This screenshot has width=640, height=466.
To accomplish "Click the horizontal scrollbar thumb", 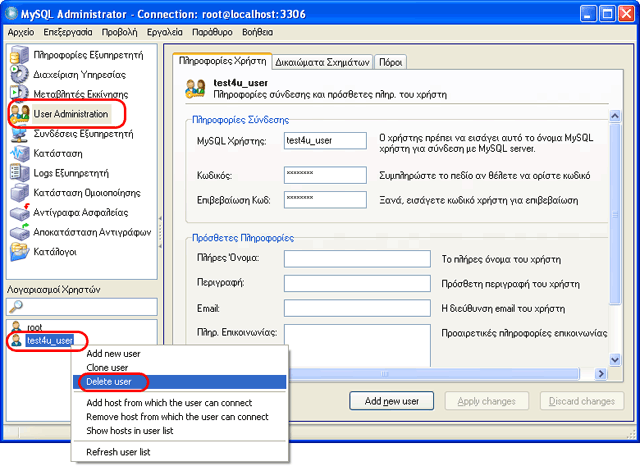I will click(433, 373).
